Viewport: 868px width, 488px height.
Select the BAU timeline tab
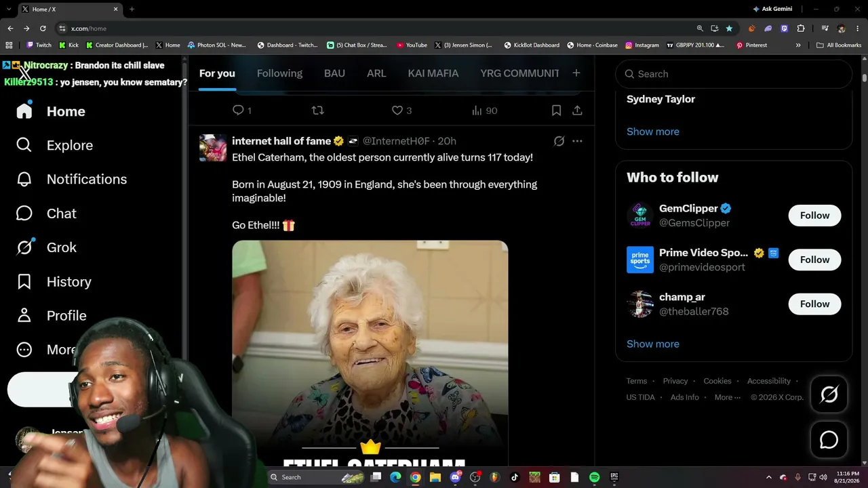[x=334, y=73]
